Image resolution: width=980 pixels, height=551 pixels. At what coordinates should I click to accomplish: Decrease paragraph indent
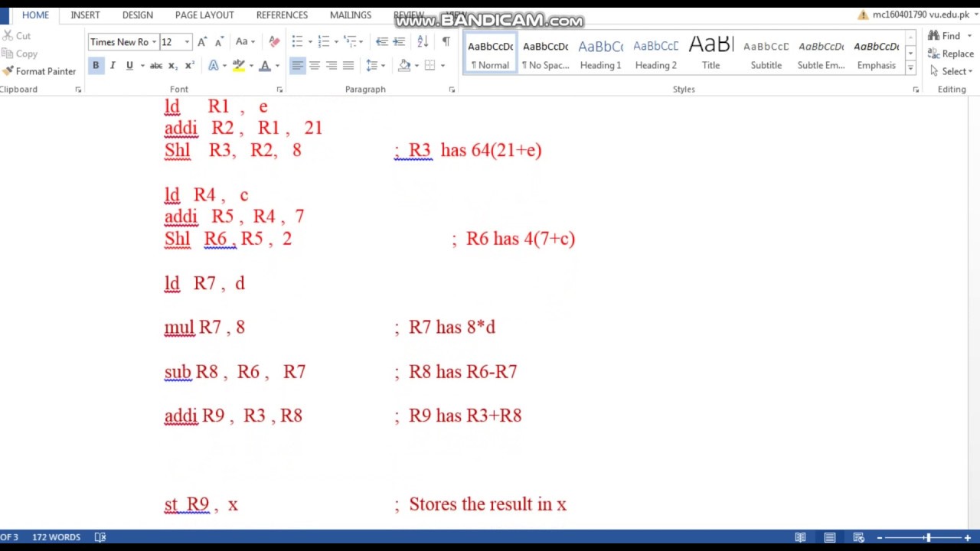pos(381,41)
